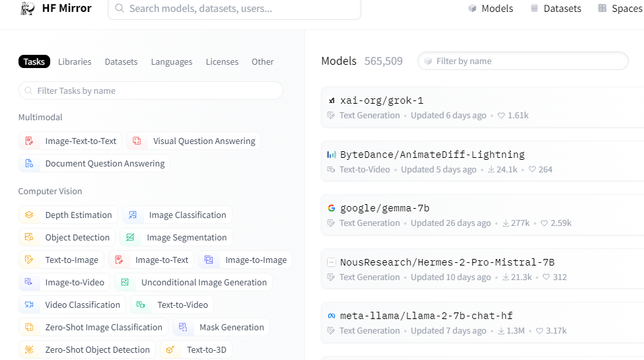Click the HF Mirror logo icon
644x360 pixels.
click(x=28, y=9)
